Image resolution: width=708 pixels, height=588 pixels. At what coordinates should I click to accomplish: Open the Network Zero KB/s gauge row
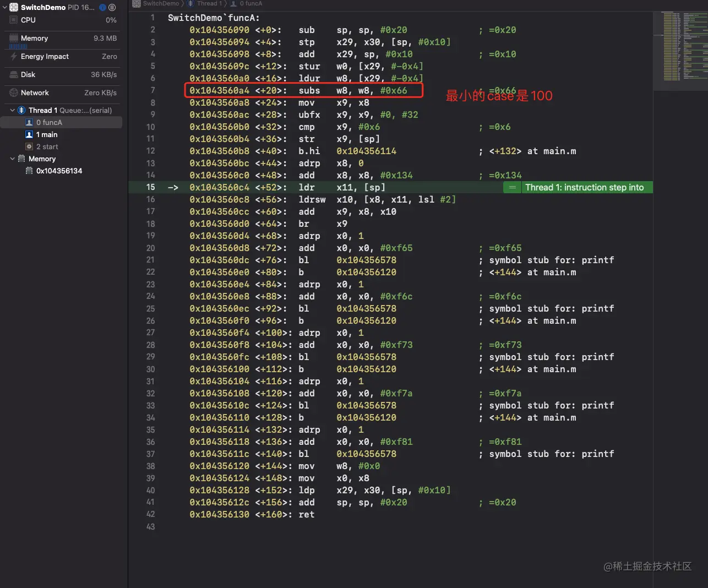tap(63, 92)
